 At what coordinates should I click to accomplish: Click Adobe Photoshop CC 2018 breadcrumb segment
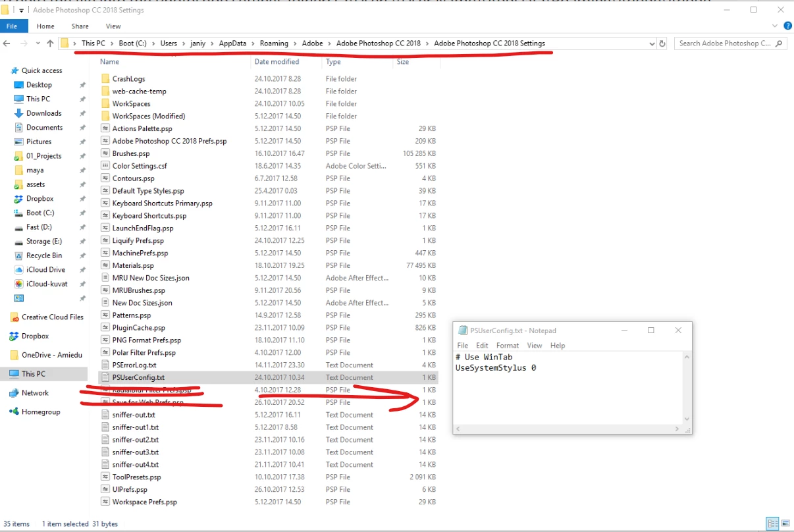[379, 43]
